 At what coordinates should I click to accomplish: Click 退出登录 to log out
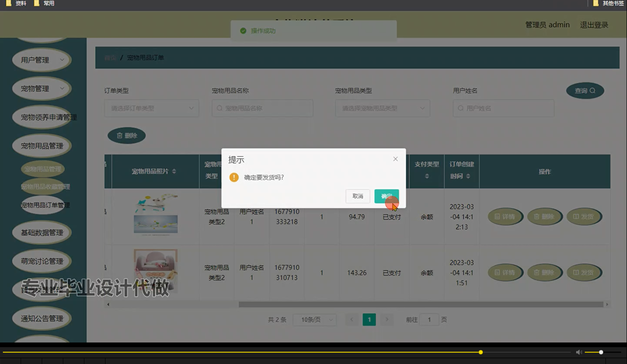[x=594, y=24]
